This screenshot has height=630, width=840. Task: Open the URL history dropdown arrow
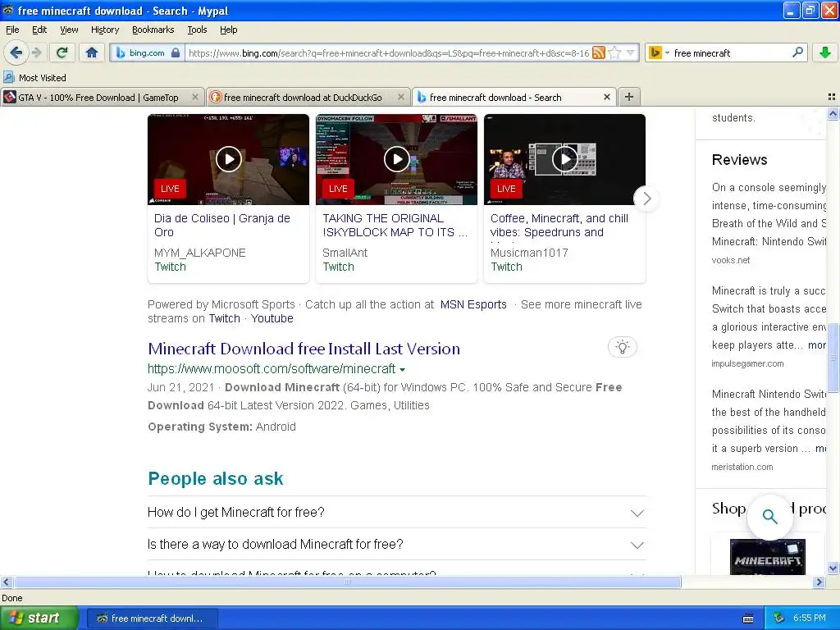[631, 52]
